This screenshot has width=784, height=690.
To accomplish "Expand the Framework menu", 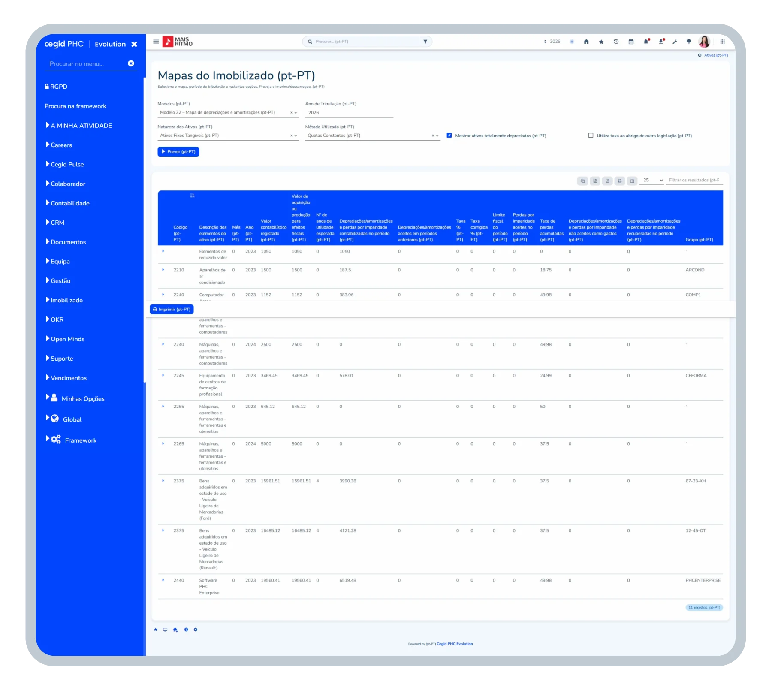I will click(71, 440).
